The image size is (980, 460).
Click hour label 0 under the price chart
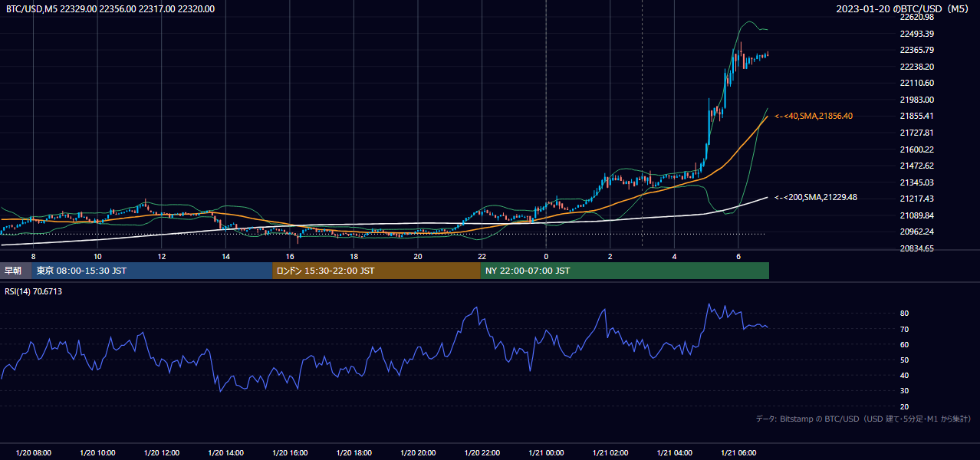[x=546, y=256]
